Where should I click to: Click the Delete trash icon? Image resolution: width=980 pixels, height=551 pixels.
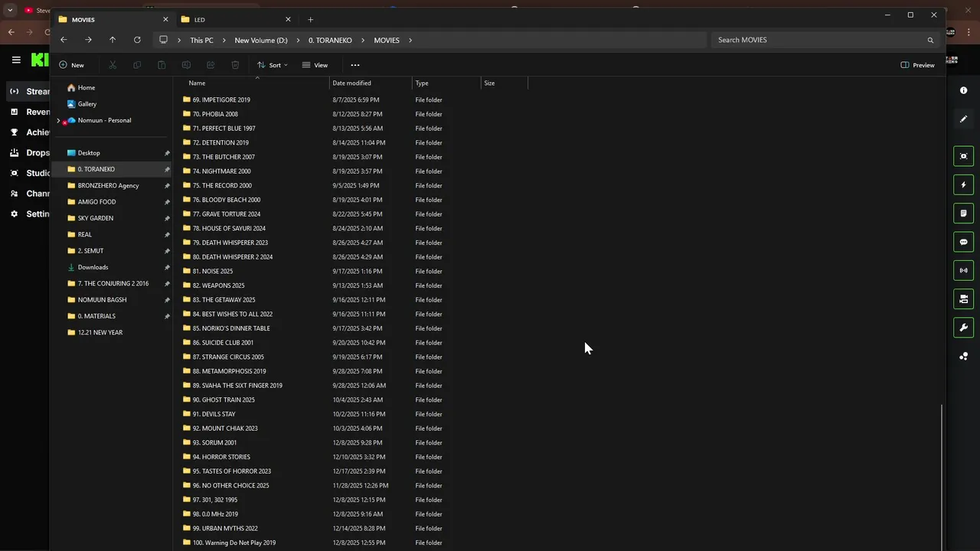click(x=235, y=65)
